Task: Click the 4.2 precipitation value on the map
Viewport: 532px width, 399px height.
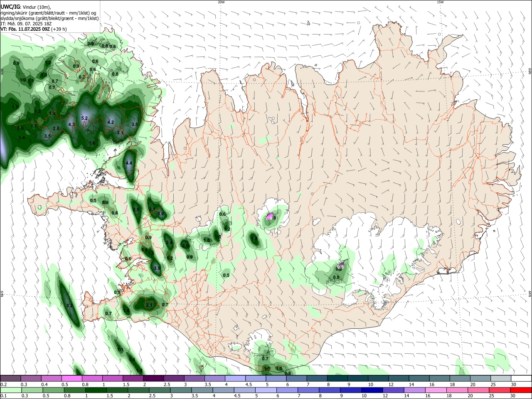Action: [x=111, y=122]
